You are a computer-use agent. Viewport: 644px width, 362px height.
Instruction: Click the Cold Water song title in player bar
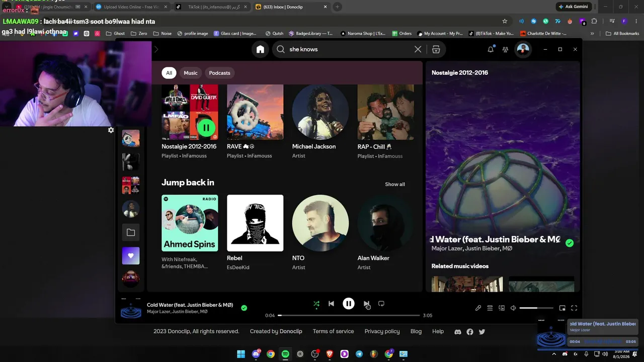[x=190, y=305]
